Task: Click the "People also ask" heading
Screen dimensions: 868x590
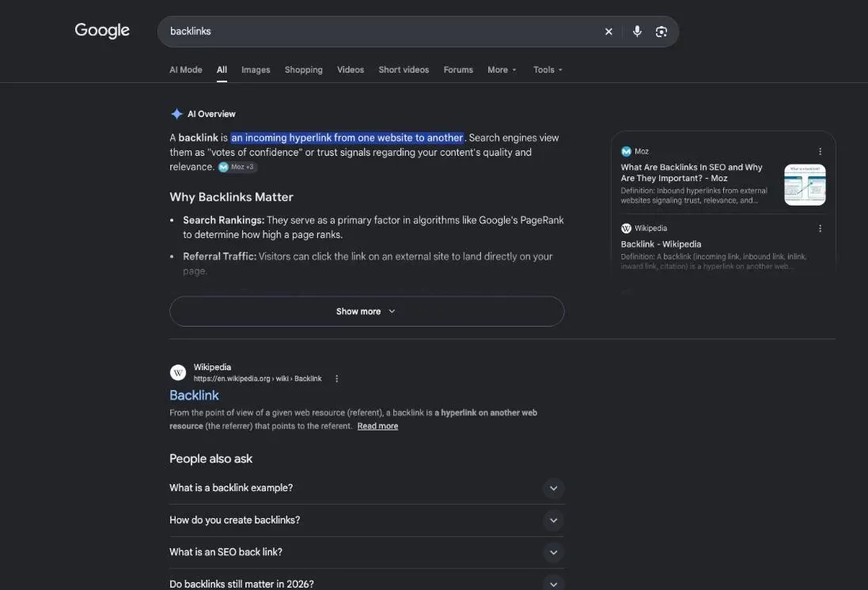Action: (211, 459)
